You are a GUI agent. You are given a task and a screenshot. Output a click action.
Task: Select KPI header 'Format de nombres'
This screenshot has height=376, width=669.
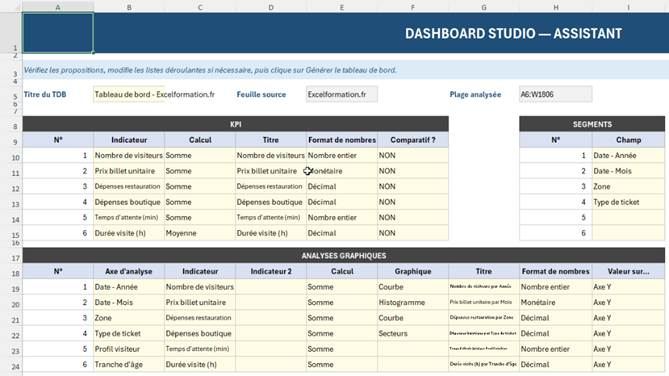click(342, 140)
